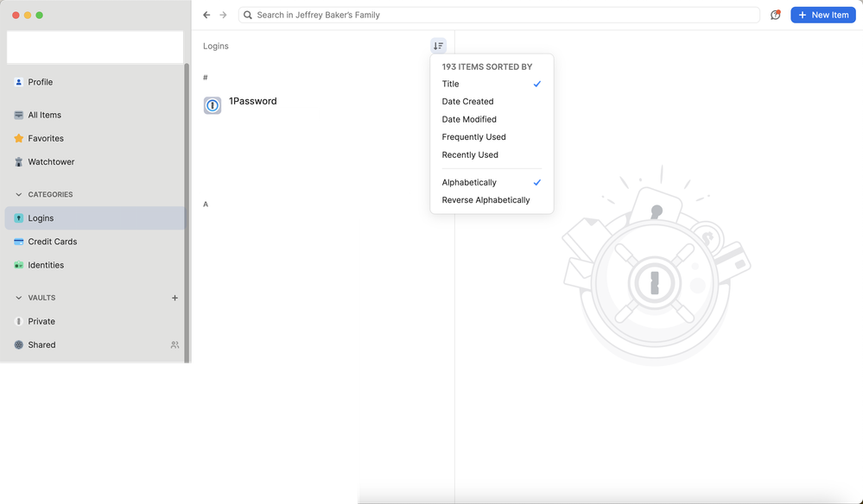Open the notifications icon beside New Item
This screenshot has width=863, height=504.
point(776,15)
